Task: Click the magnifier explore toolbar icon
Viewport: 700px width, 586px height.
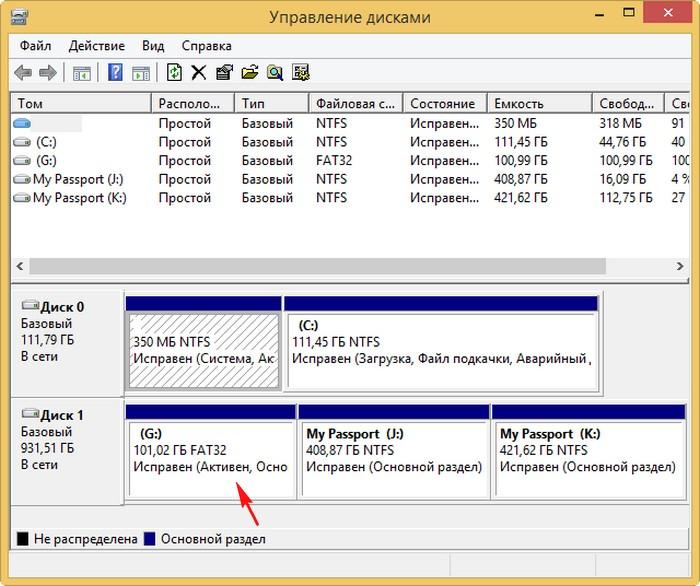Action: [275, 72]
